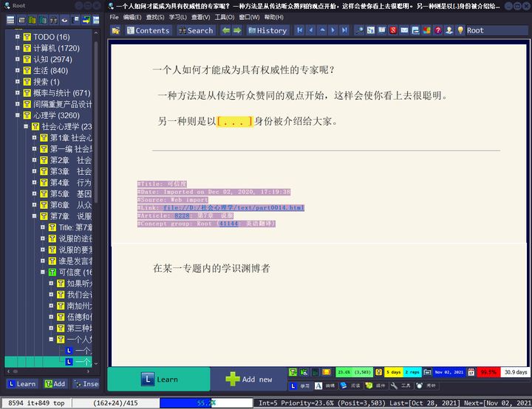Viewport: 532px width, 409px height.
Task: Click the light bulb icon
Action: pos(460,30)
